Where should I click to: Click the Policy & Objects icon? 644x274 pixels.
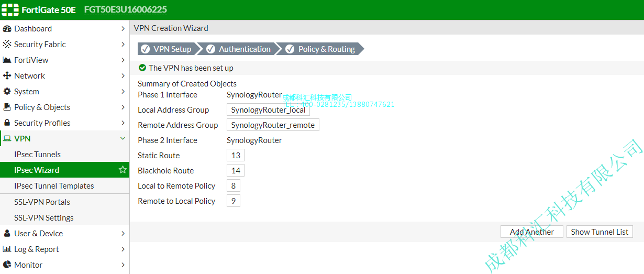(7, 107)
